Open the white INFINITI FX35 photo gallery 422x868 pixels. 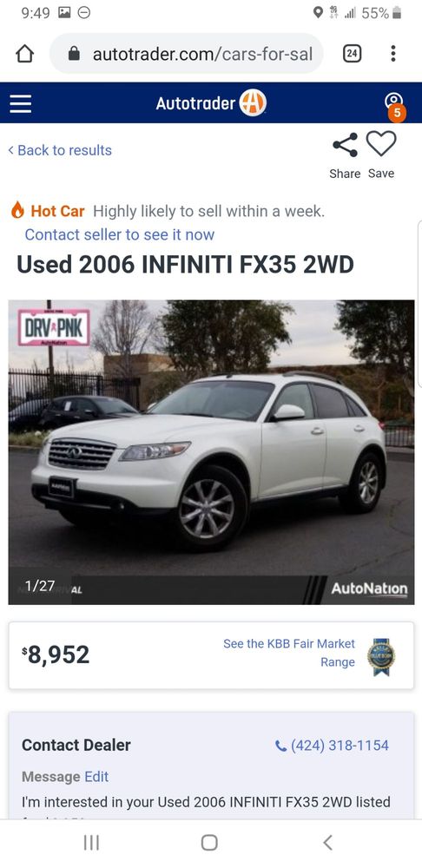[211, 451]
